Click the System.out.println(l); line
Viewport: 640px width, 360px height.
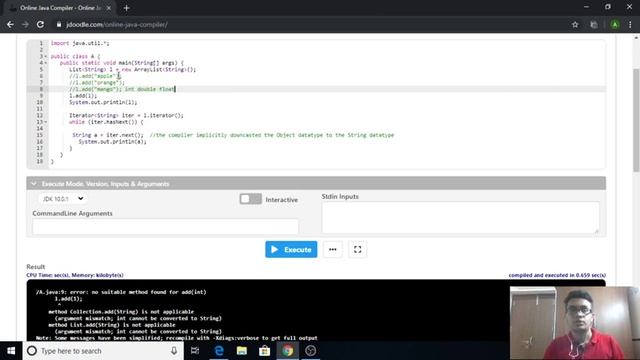[103, 102]
